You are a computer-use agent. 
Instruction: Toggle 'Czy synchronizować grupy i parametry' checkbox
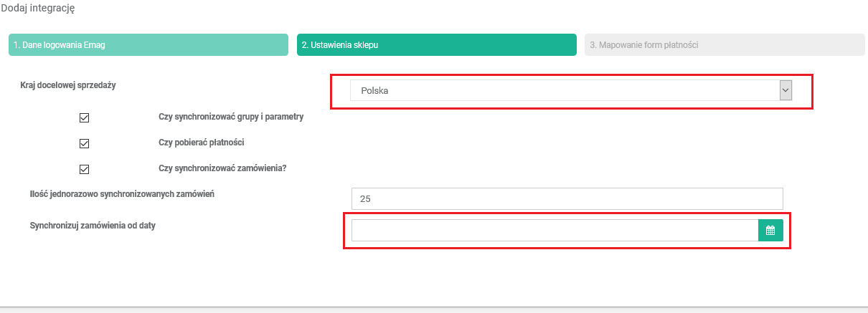84,117
